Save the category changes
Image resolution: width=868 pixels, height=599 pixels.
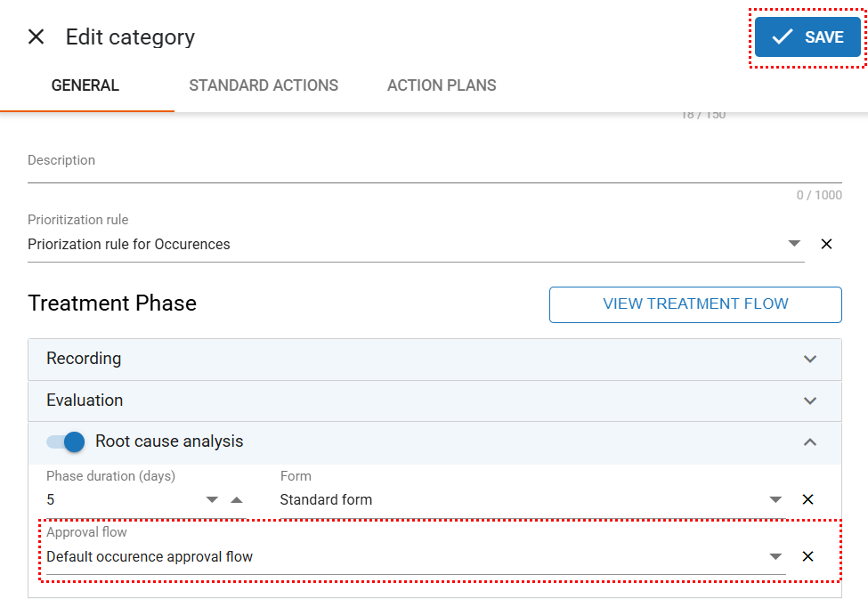(x=807, y=37)
